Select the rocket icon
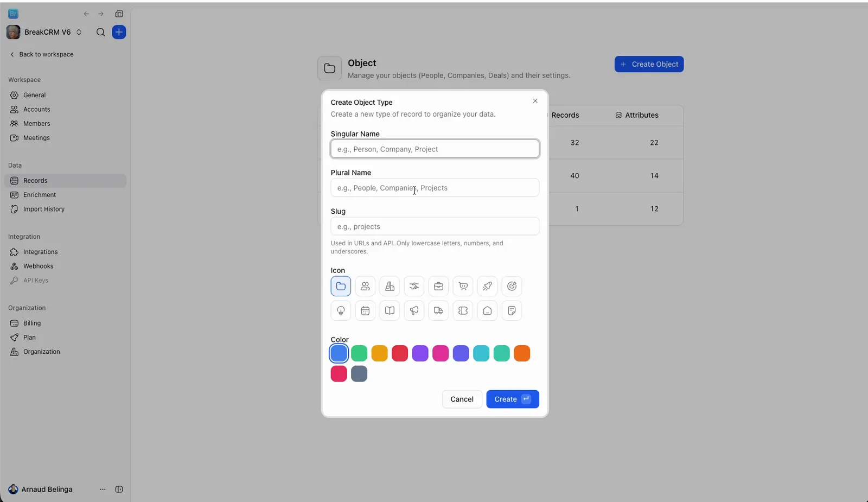Viewport: 868px width, 502px height. click(487, 286)
